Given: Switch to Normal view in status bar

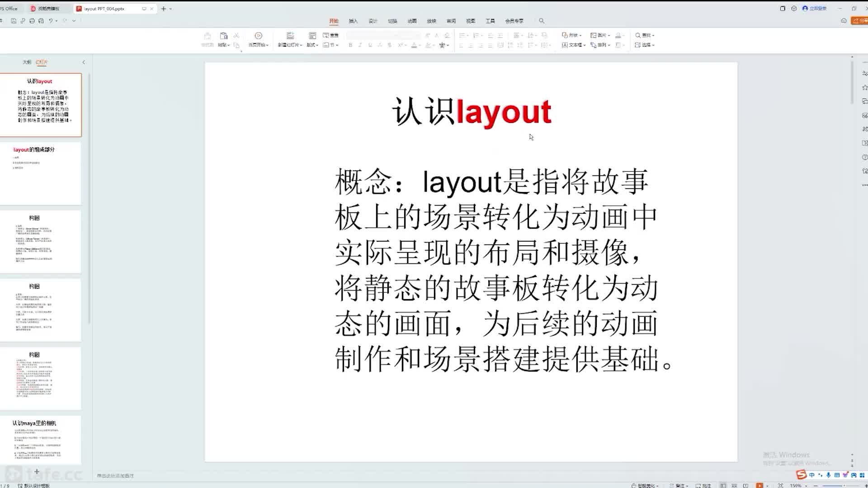Looking at the screenshot, I should [723, 485].
